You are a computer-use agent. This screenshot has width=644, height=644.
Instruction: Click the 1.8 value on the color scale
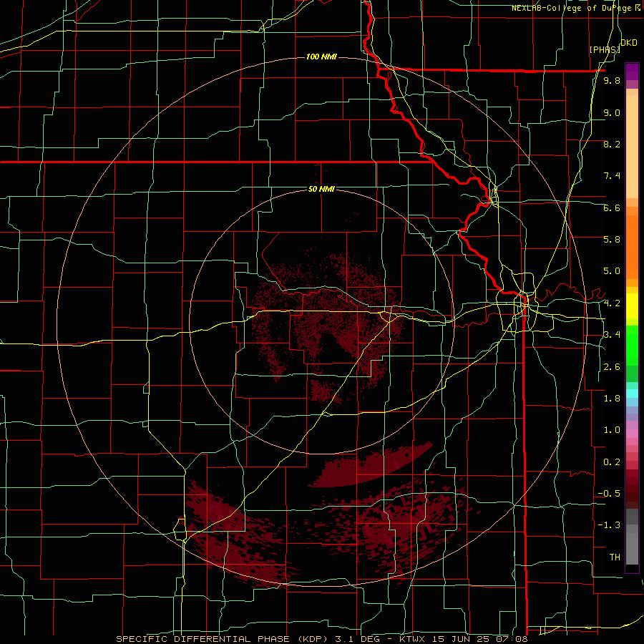(612, 399)
